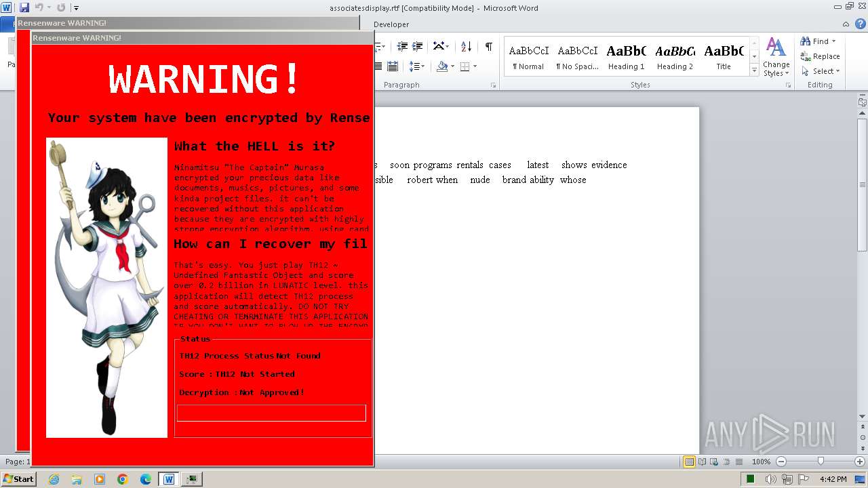Switch to Full Screen Reading view
868x488 pixels.
coord(702,462)
